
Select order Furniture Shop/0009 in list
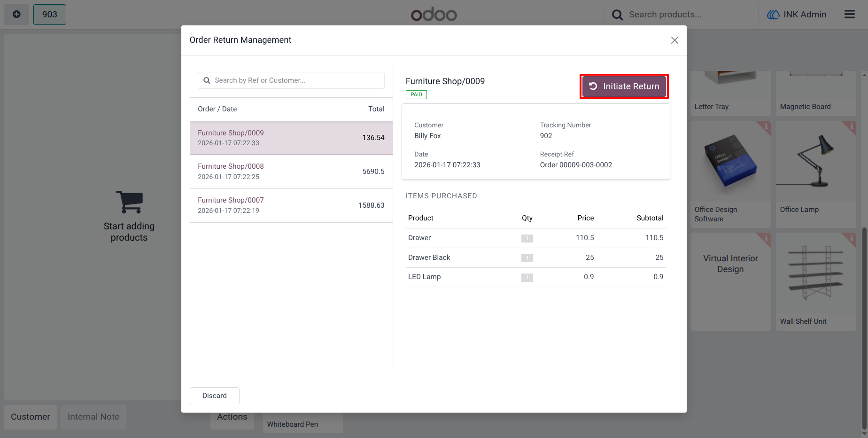291,138
